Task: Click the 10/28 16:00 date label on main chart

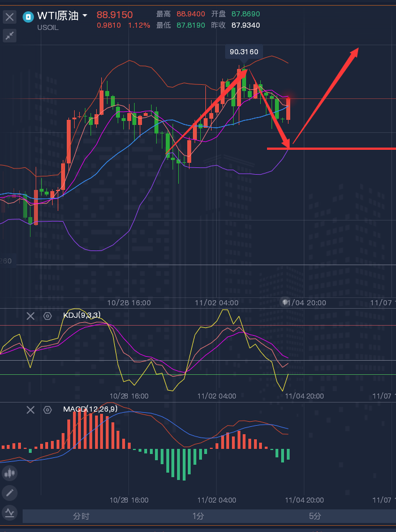Action: click(x=129, y=302)
